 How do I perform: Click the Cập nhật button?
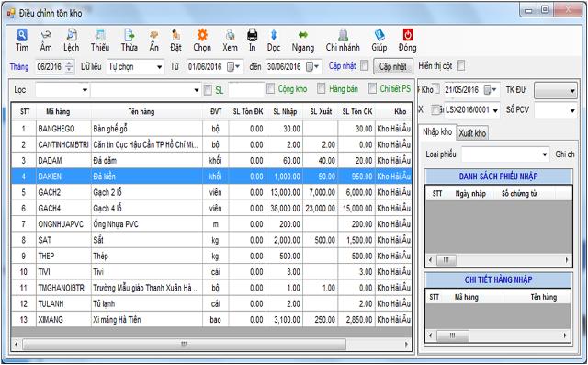(393, 66)
